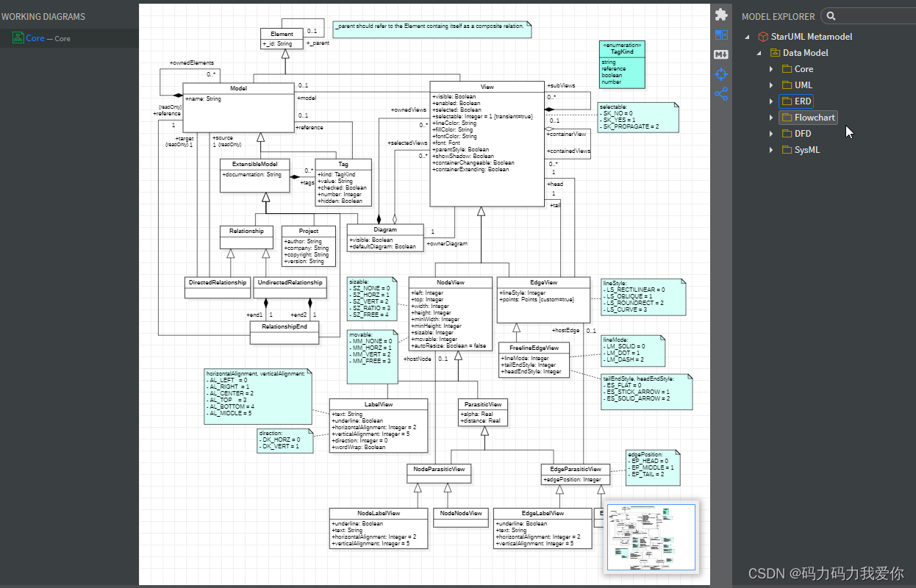Select the ERD package label
This screenshot has width=916, height=588.
tap(803, 101)
